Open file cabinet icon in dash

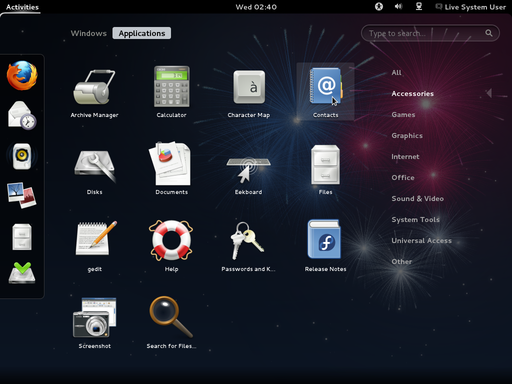(22, 237)
